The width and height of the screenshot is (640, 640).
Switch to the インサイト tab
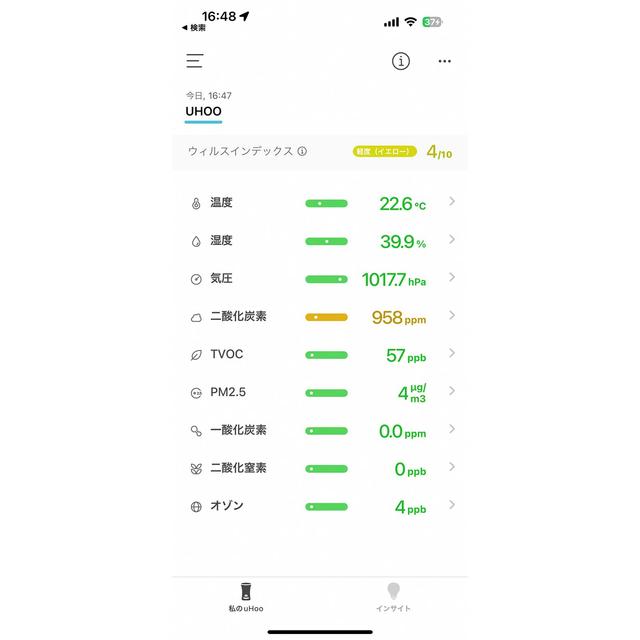(x=393, y=597)
